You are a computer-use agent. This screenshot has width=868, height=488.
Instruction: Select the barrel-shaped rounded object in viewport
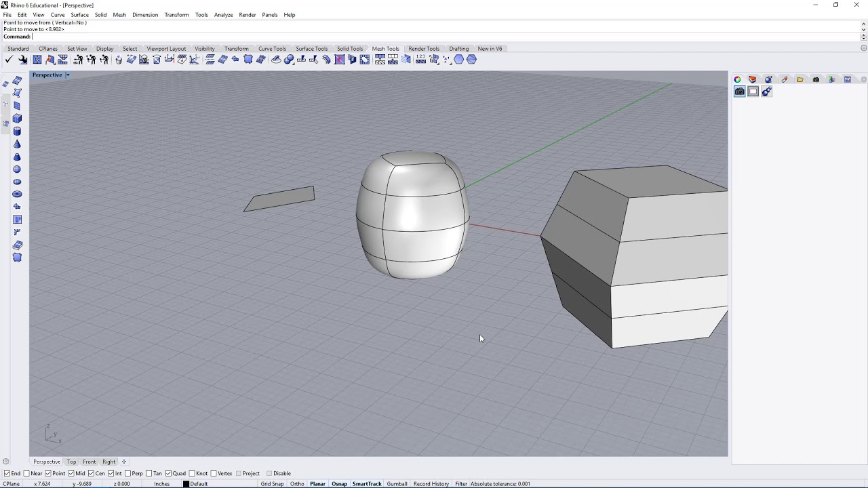[x=412, y=215]
